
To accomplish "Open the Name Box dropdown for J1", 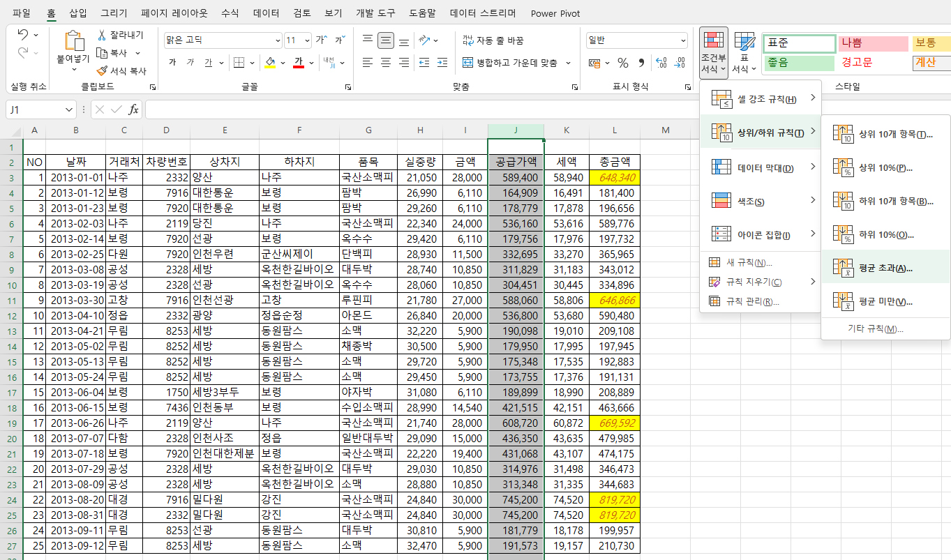I will click(69, 109).
